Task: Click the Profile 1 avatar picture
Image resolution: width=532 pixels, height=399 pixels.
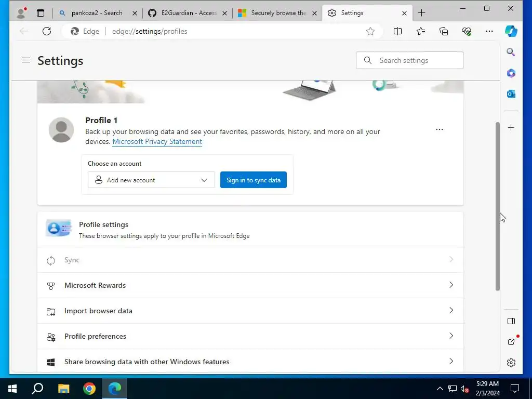Action: pyautogui.click(x=61, y=130)
